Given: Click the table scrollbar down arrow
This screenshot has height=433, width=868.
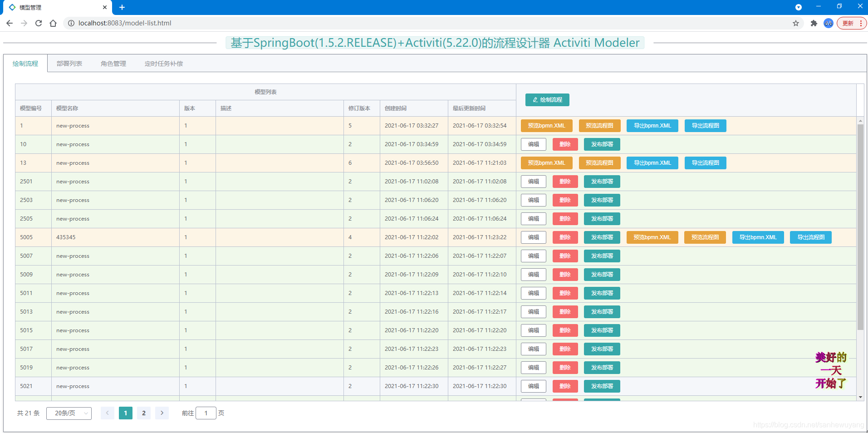Looking at the screenshot, I should [860, 397].
